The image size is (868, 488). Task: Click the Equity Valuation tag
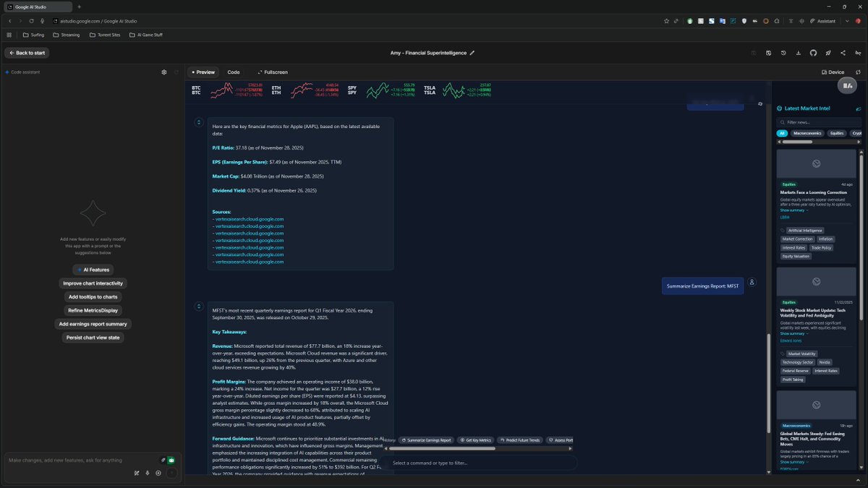796,256
